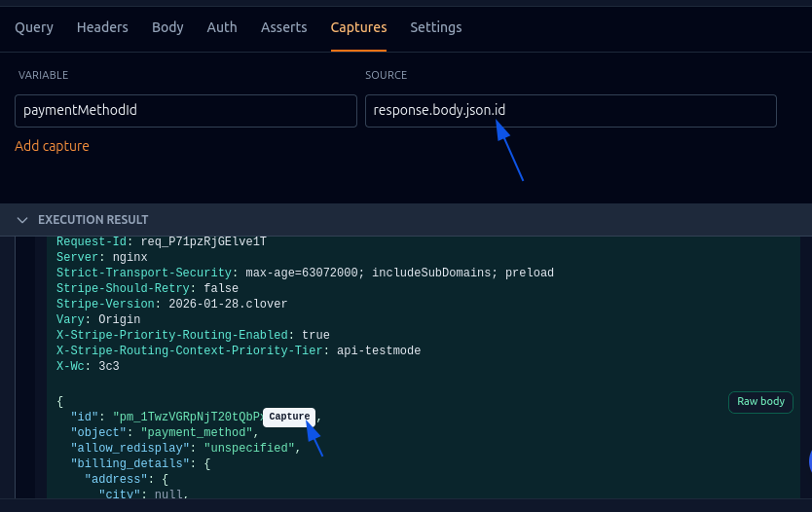Switch to the Query tab

tap(34, 27)
